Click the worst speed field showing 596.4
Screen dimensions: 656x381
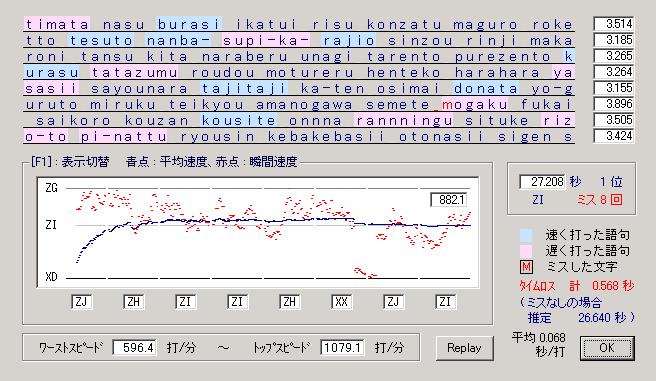pyautogui.click(x=134, y=348)
